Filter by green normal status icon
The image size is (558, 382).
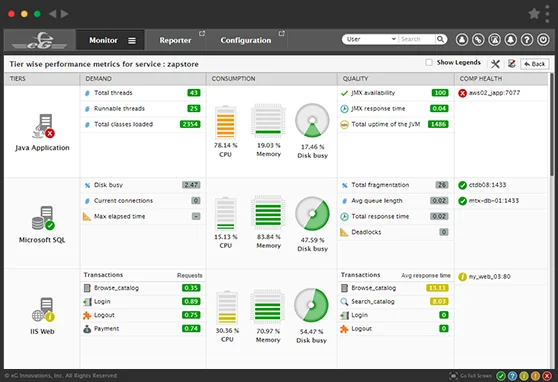[501, 376]
